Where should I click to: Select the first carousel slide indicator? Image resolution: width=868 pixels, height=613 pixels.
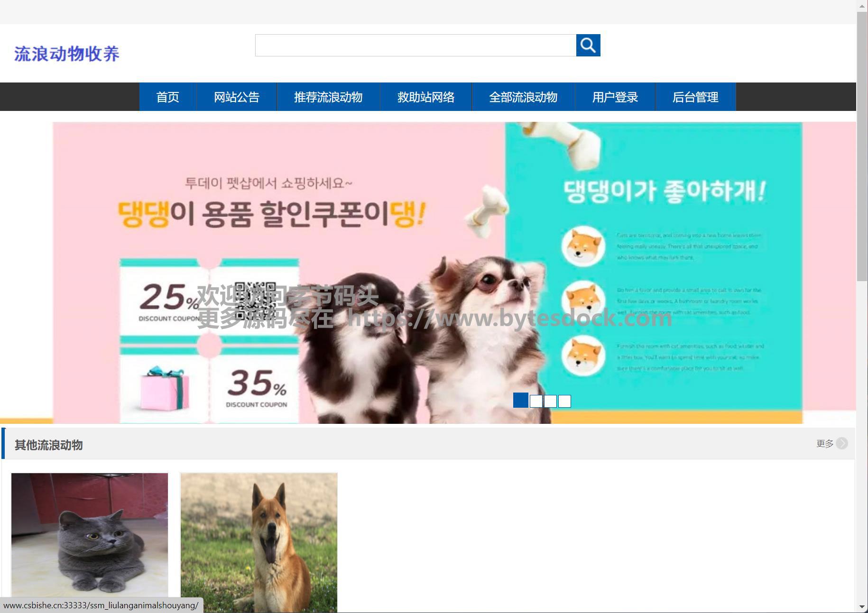tap(520, 400)
